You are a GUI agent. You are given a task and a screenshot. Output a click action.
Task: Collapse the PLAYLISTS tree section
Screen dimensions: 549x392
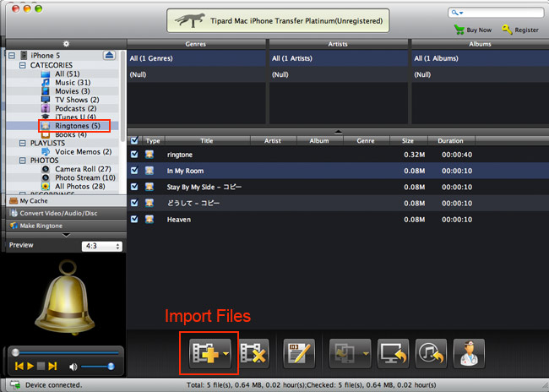23,143
